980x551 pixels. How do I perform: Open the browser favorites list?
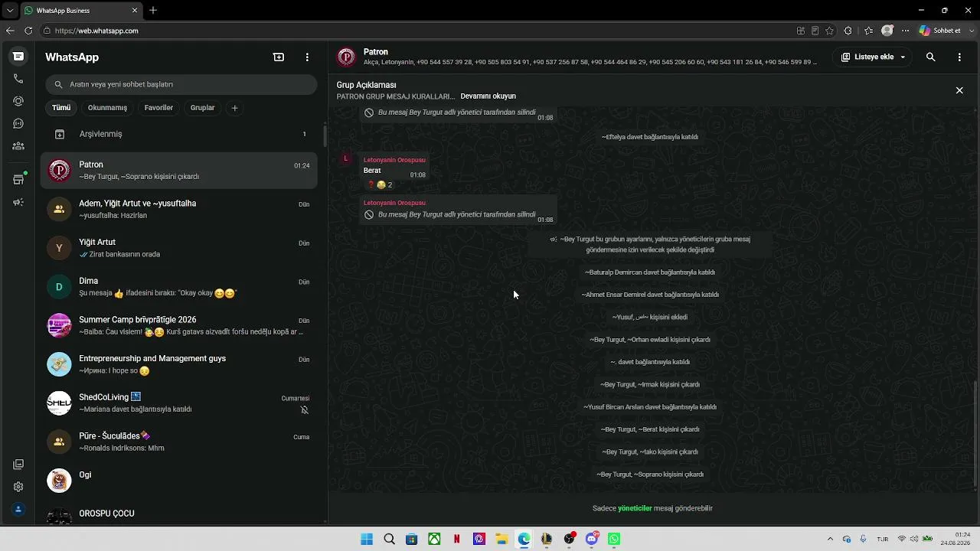tap(868, 31)
